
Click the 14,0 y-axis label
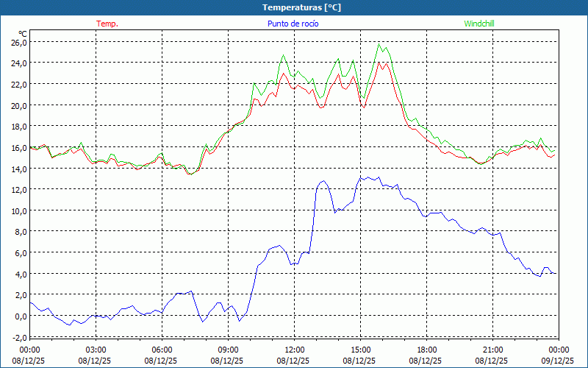19,169
